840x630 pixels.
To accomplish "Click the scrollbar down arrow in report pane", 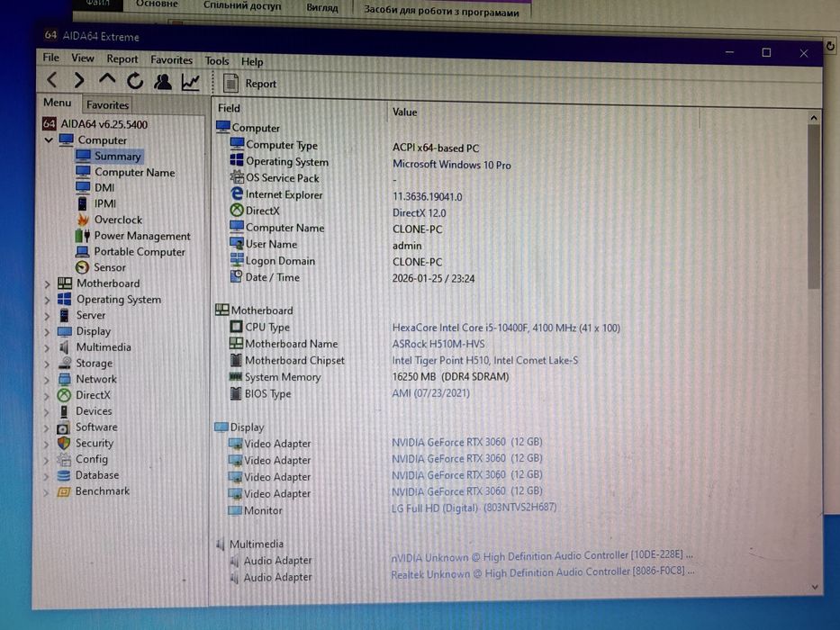I will pyautogui.click(x=814, y=587).
